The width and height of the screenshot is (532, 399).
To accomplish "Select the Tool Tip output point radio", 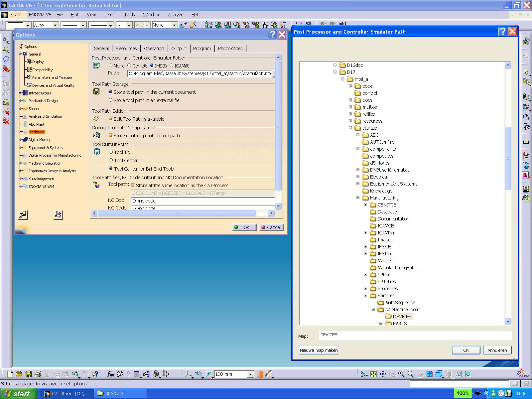I will [x=111, y=152].
